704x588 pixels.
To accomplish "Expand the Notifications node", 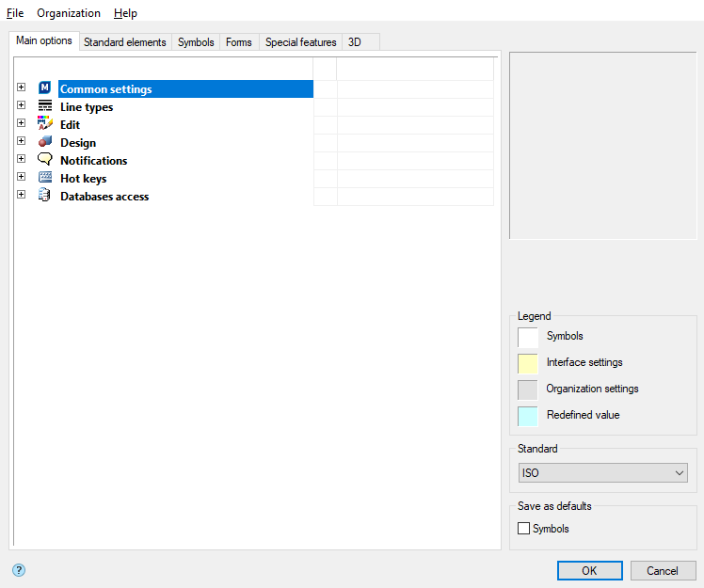I will (x=21, y=158).
